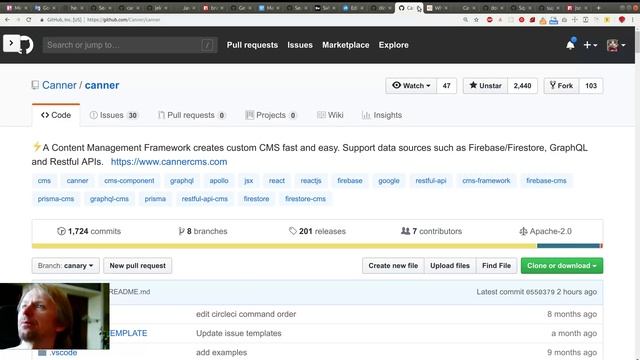View the 8 branches
The image size is (640, 360).
click(203, 231)
